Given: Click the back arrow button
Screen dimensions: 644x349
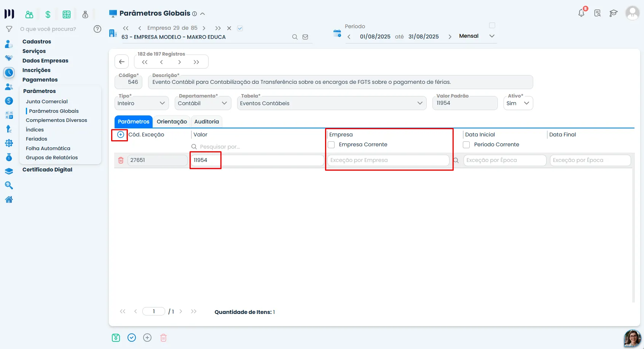Looking at the screenshot, I should coord(122,62).
